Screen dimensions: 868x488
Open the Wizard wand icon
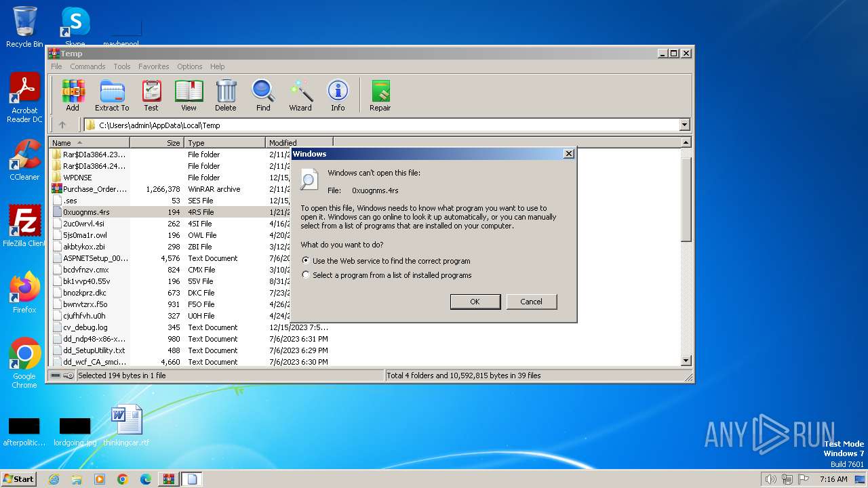pyautogui.click(x=300, y=96)
